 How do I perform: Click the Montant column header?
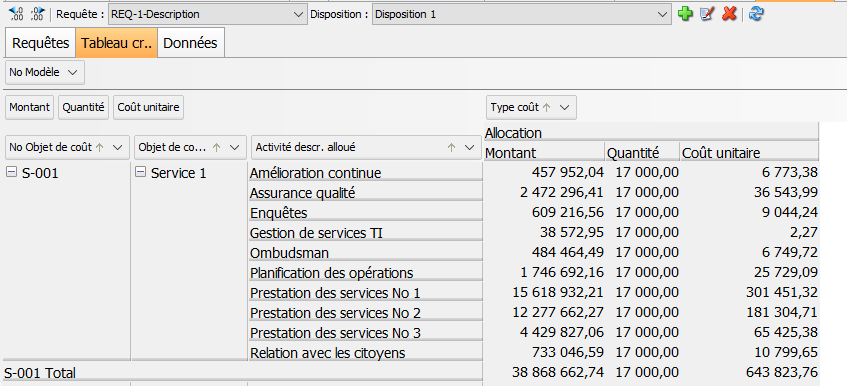click(x=544, y=153)
